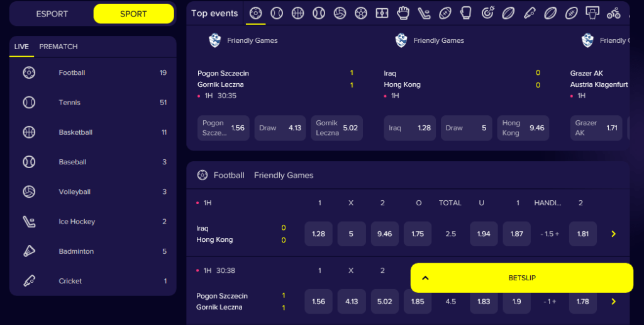Click Football icon in the live sports sidebar
Image resolution: width=644 pixels, height=325 pixels.
pos(29,73)
